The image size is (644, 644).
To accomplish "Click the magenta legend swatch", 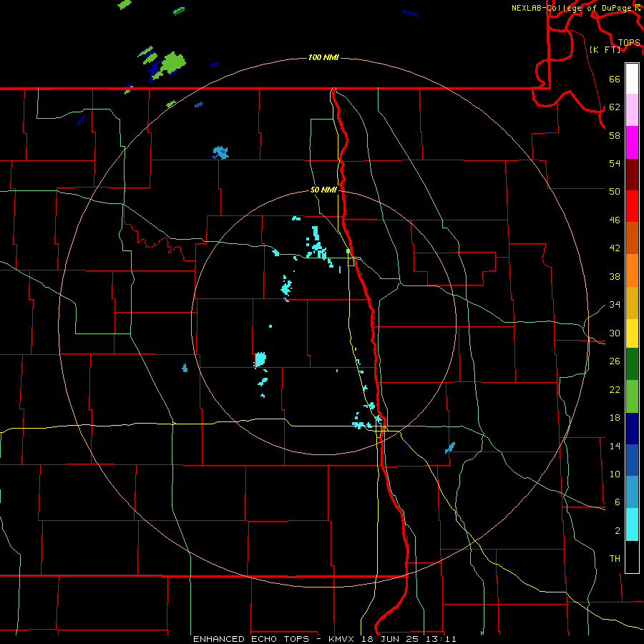I will point(632,142).
